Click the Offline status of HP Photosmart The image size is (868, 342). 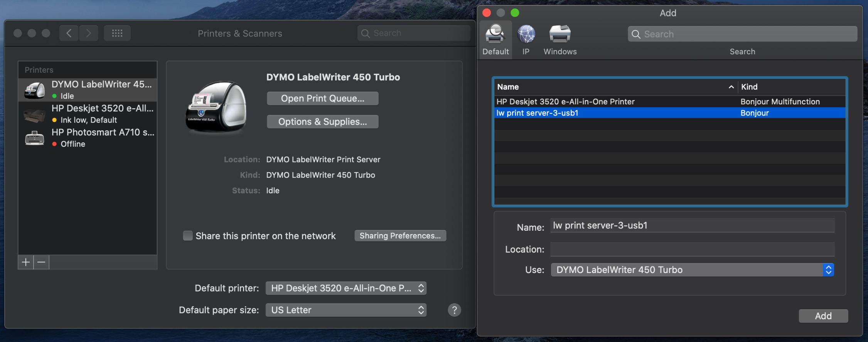click(73, 144)
